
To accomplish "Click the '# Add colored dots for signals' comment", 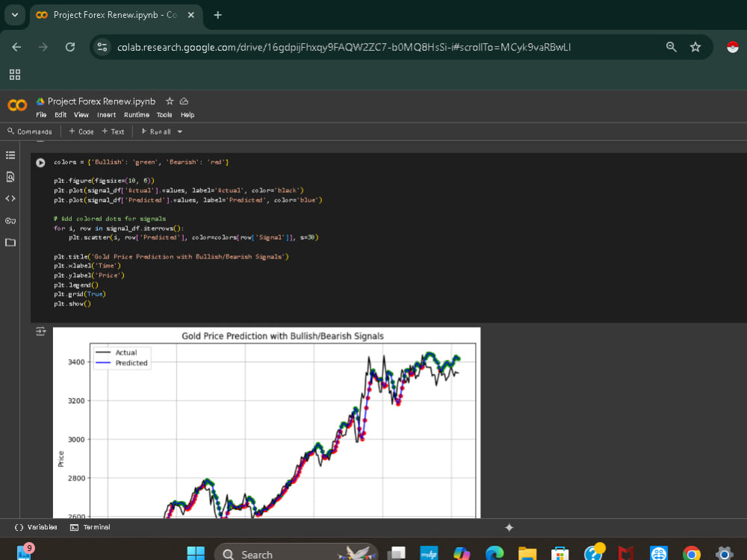I will click(110, 219).
